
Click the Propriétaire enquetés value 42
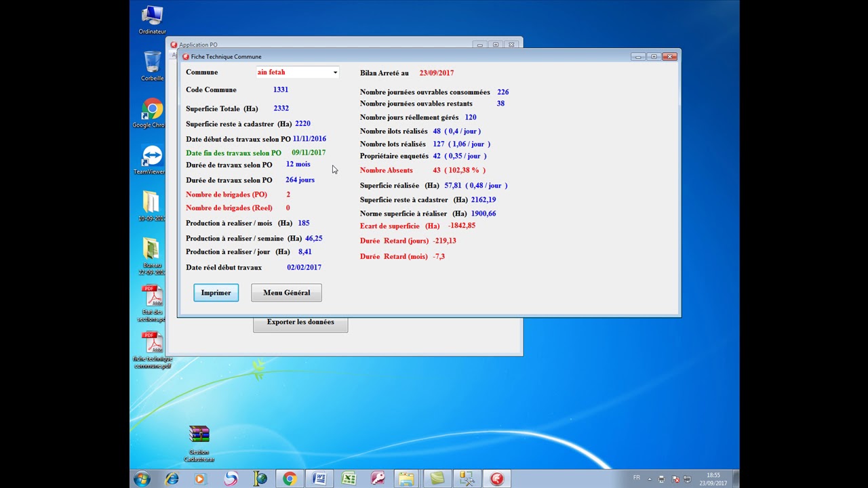437,157
